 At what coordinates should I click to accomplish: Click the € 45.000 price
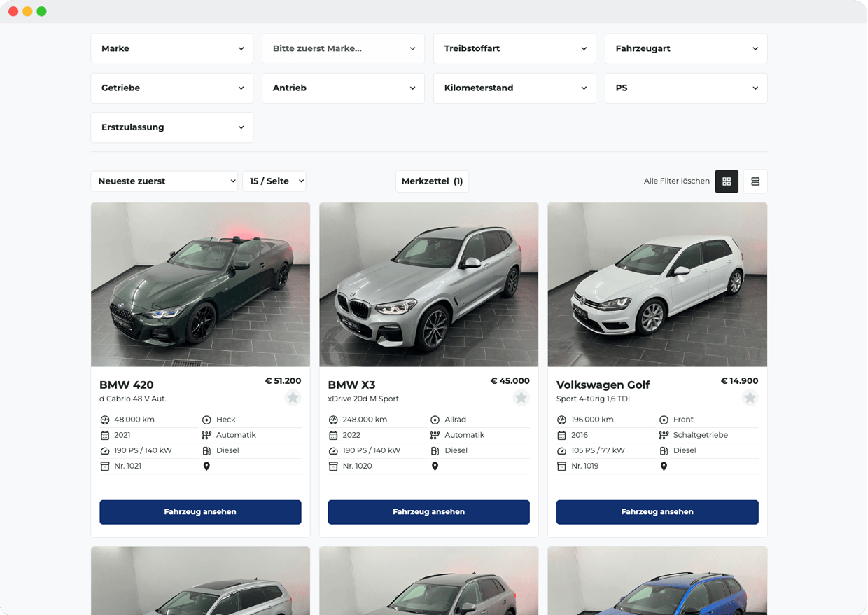510,381
